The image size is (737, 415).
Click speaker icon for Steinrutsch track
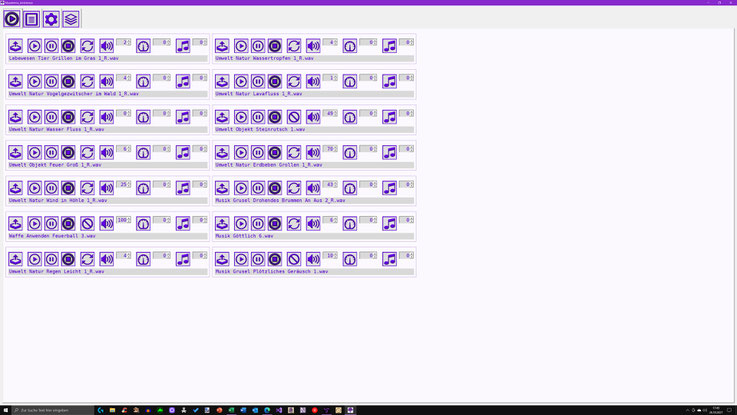coord(314,117)
